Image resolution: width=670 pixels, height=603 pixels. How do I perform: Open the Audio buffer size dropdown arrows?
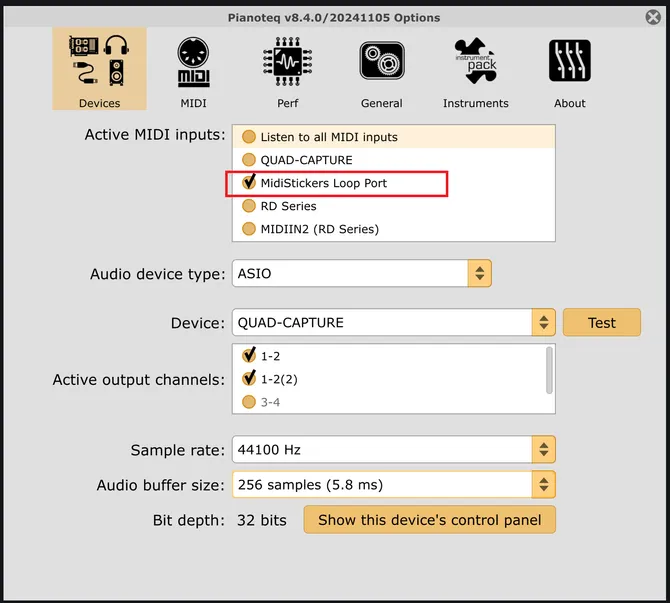(544, 484)
